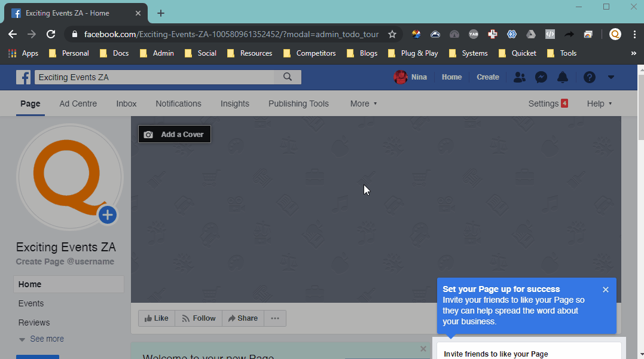This screenshot has width=644, height=359.
Task: Open the Inbox tab
Action: (x=126, y=104)
